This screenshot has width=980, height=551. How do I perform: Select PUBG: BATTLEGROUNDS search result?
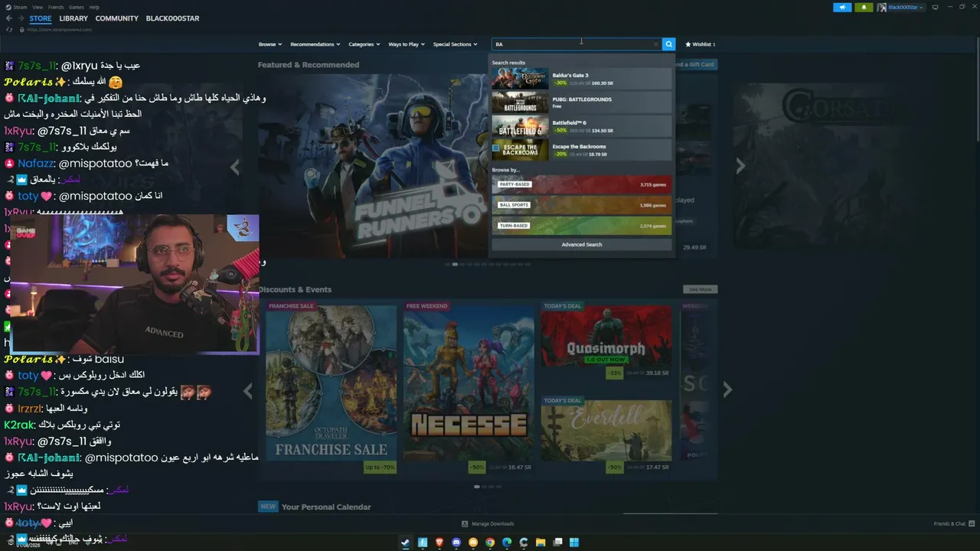pos(582,103)
